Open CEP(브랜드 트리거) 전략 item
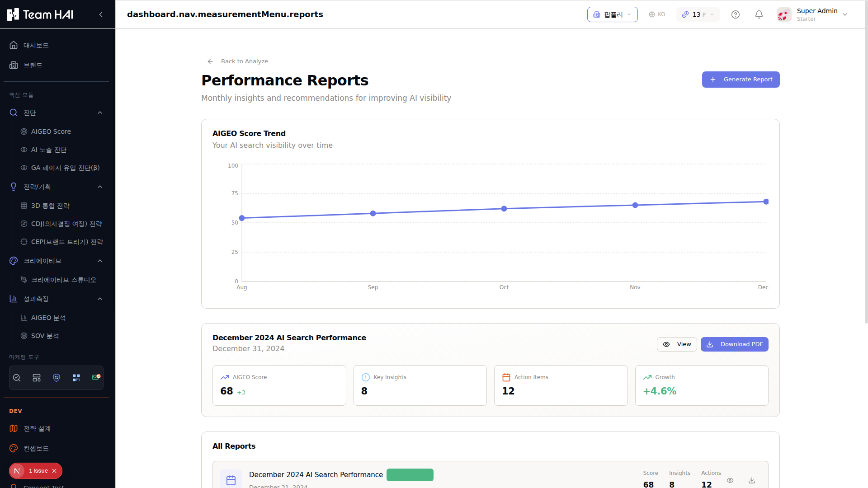868x488 pixels. [x=61, y=242]
